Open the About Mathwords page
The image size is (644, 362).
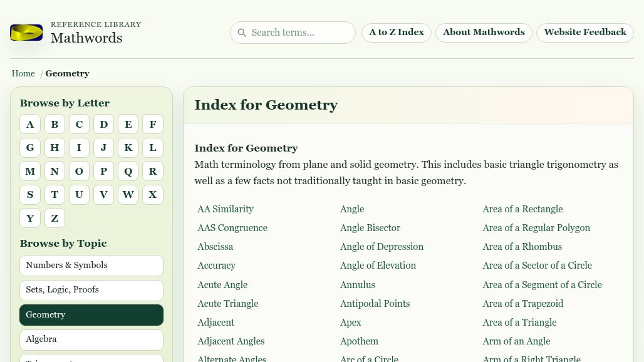point(484,32)
